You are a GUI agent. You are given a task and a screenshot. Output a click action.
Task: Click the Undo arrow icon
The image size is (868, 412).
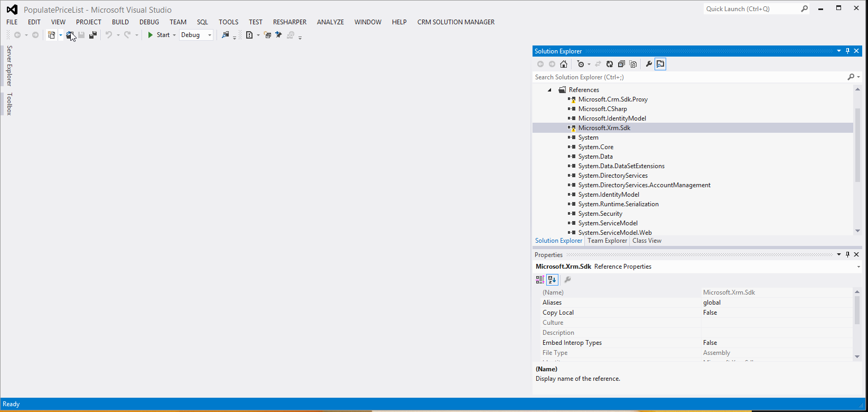(109, 35)
